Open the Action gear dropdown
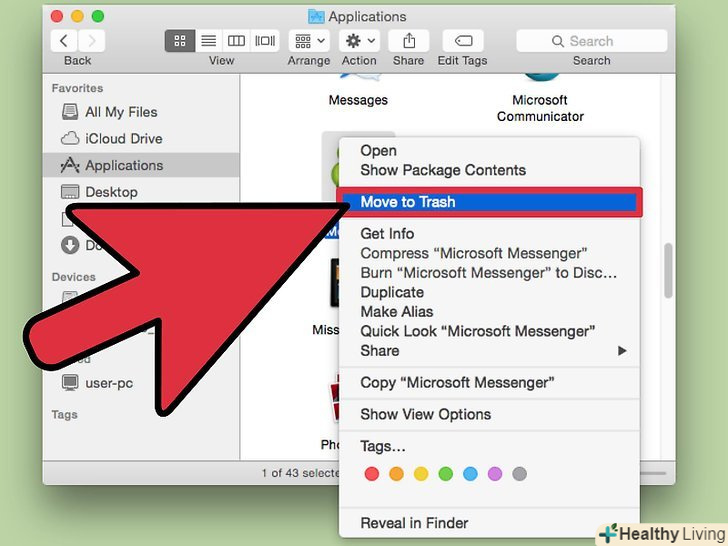 coord(359,41)
